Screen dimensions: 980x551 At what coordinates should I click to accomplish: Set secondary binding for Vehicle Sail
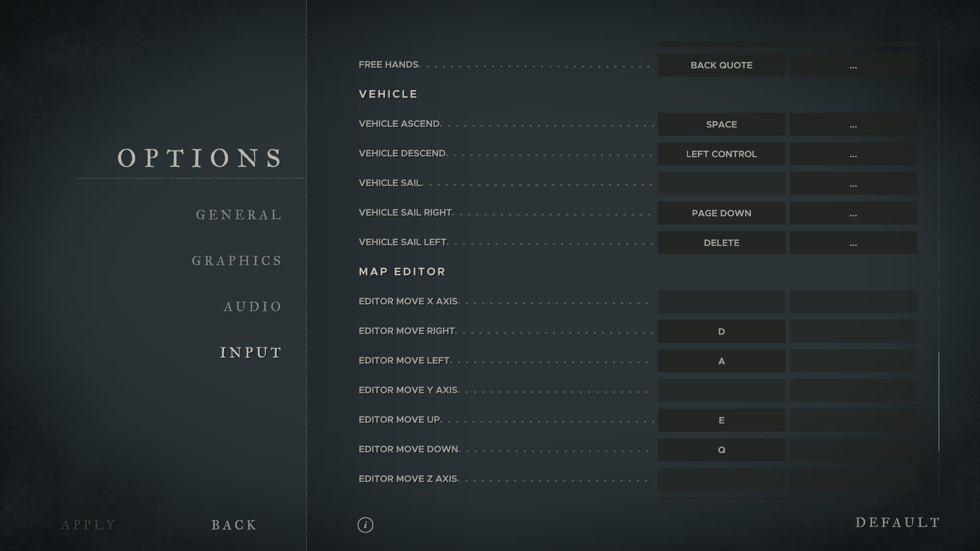coord(853,184)
